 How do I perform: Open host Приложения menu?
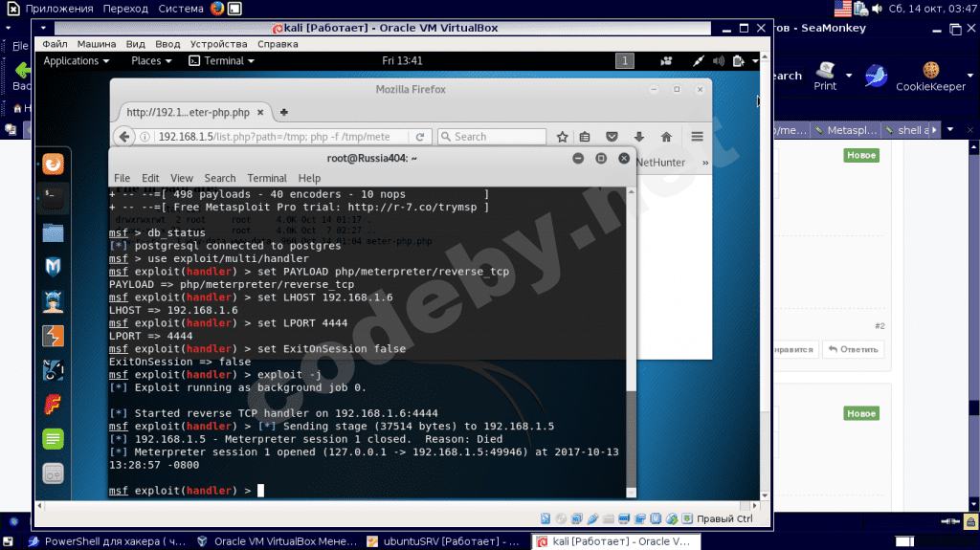pos(58,9)
